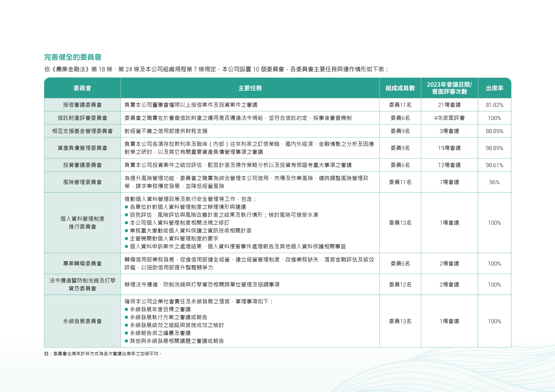Screen dimensions: 555x392
Task: Click the column header 主要任務
Action: click(250, 88)
